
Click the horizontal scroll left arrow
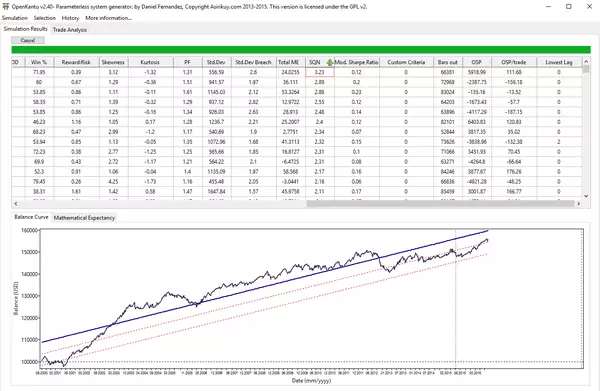coord(16,204)
